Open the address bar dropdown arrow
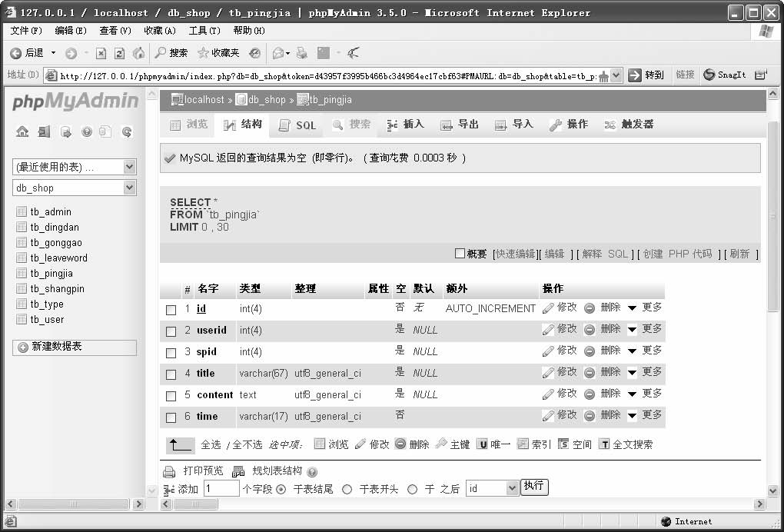 coord(616,75)
